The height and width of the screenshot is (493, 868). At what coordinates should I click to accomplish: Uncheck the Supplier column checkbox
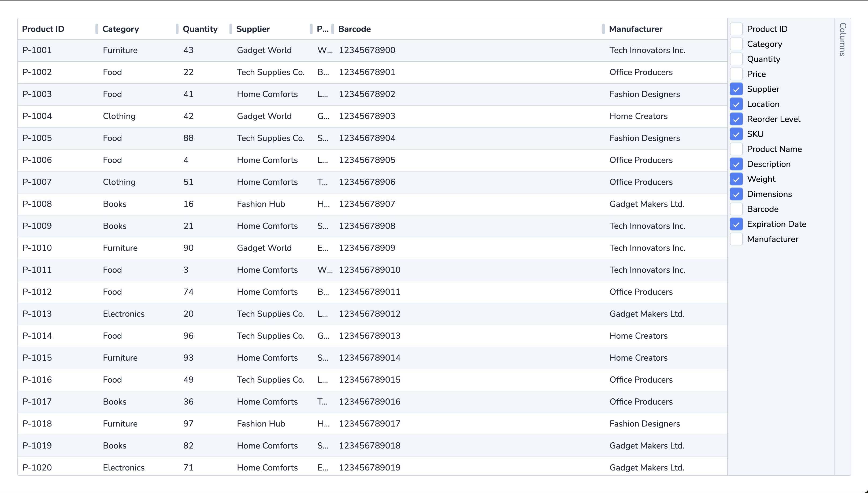click(x=736, y=89)
